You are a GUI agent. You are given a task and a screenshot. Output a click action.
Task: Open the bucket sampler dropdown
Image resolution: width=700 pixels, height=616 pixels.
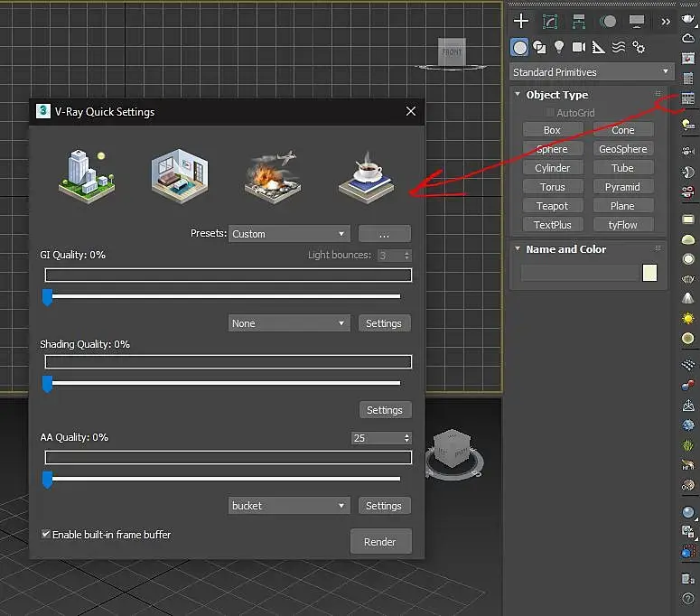[x=289, y=506]
